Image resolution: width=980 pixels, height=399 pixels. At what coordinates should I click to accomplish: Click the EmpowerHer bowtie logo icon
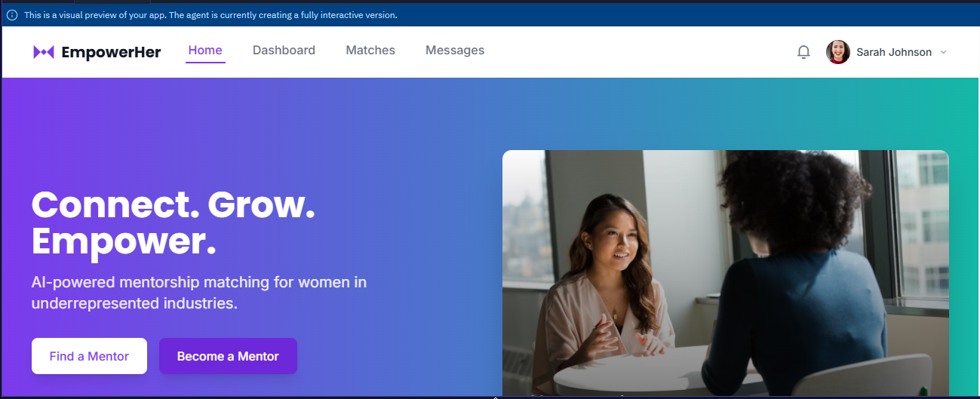[44, 52]
